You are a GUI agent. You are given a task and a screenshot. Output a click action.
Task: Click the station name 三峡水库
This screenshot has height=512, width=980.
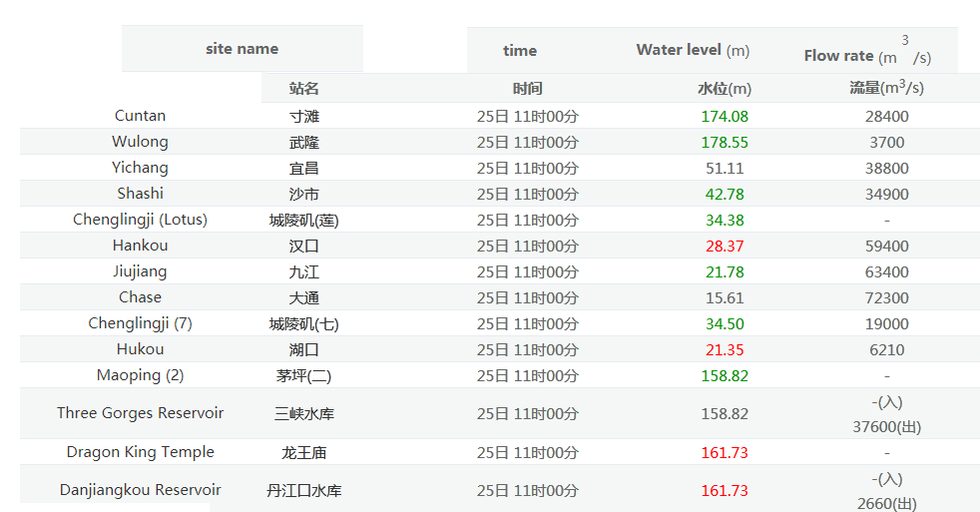tap(303, 414)
